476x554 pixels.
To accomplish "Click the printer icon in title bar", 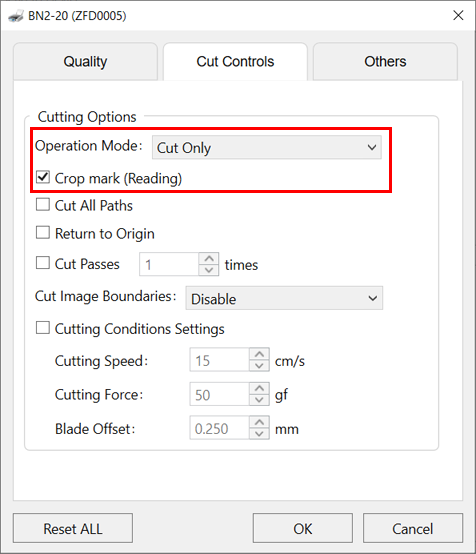I will 16,16.
